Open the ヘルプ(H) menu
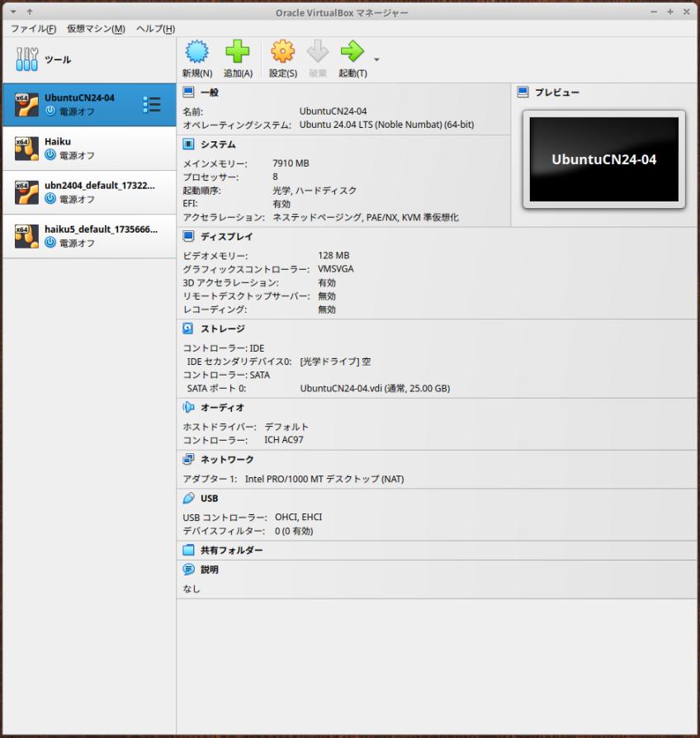This screenshot has width=700, height=738. (155, 29)
